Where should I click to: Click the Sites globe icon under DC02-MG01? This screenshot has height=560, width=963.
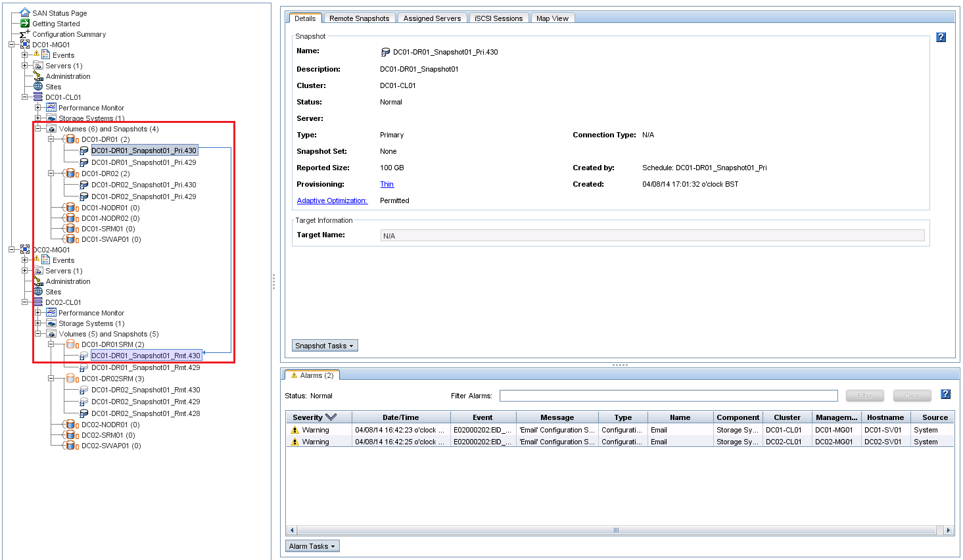tap(38, 292)
